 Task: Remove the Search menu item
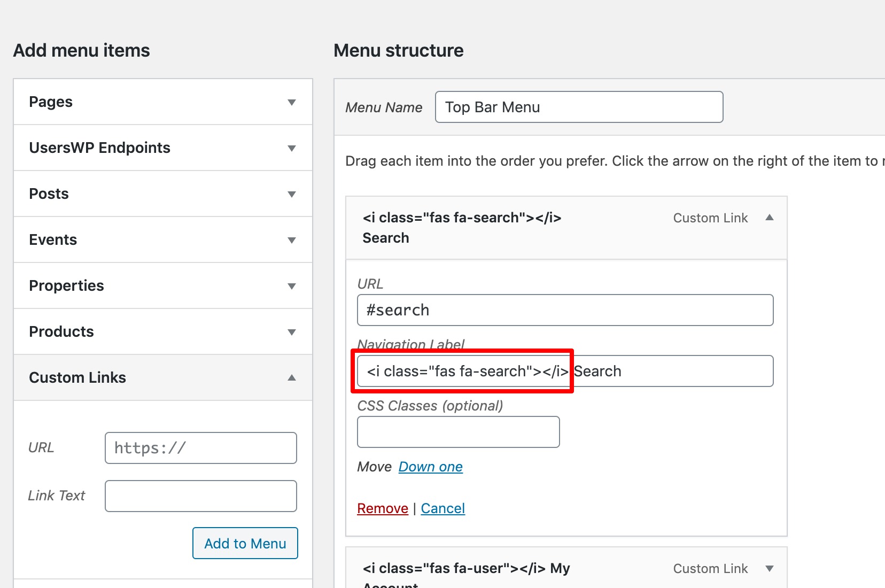coord(382,508)
